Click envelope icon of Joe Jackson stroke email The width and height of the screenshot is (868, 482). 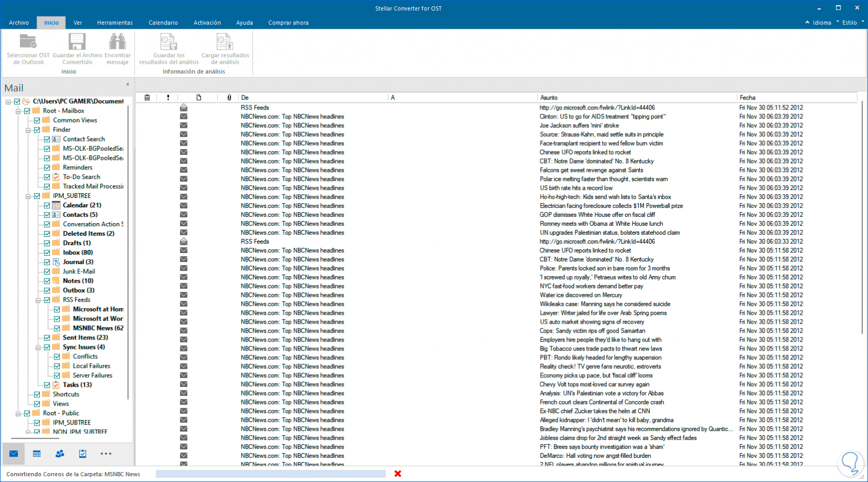(184, 125)
